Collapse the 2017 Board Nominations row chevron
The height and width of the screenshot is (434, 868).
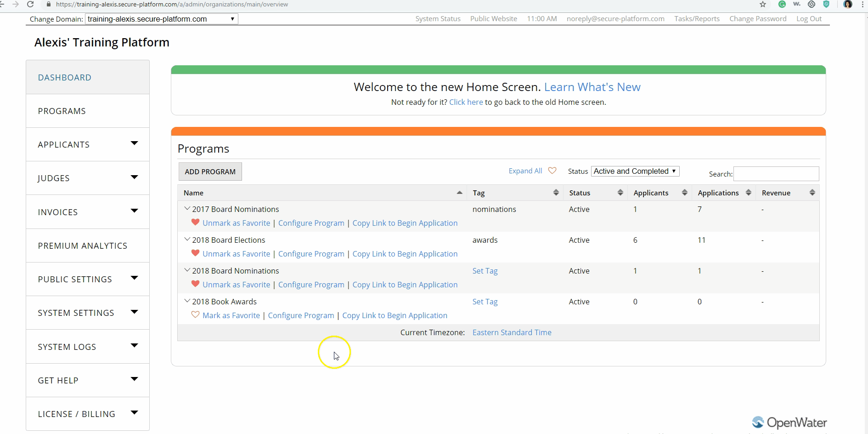pos(187,209)
